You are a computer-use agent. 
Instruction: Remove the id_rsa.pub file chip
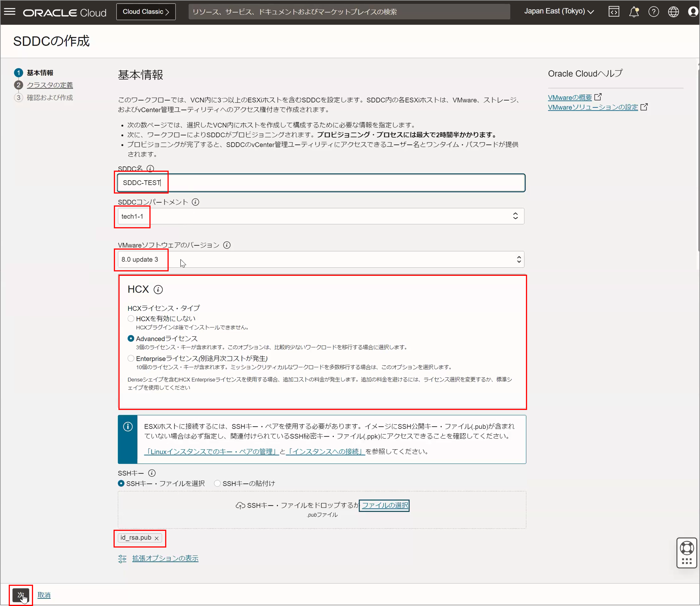tap(156, 538)
